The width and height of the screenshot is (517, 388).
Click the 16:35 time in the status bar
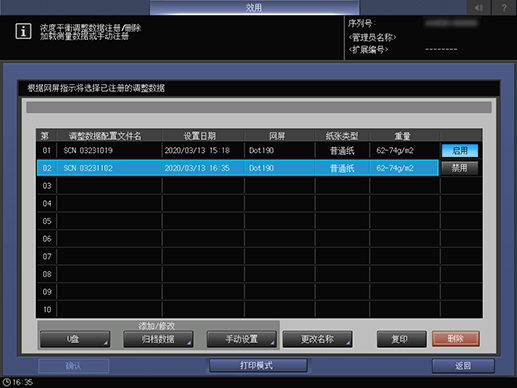[23, 382]
